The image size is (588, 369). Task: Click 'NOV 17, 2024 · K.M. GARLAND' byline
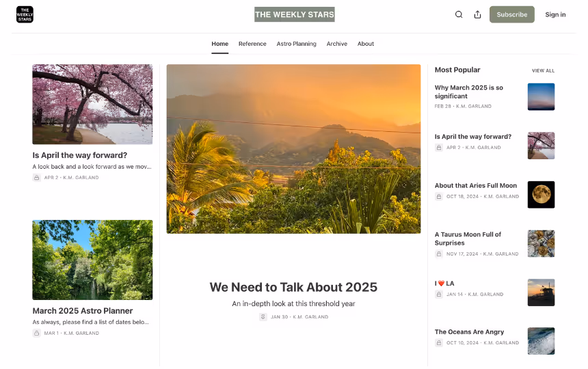[x=482, y=254]
